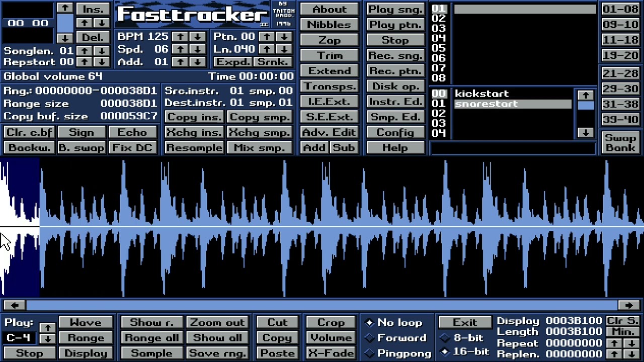Select instrument bank 09-10
This screenshot has height=362, width=644.
tap(620, 25)
